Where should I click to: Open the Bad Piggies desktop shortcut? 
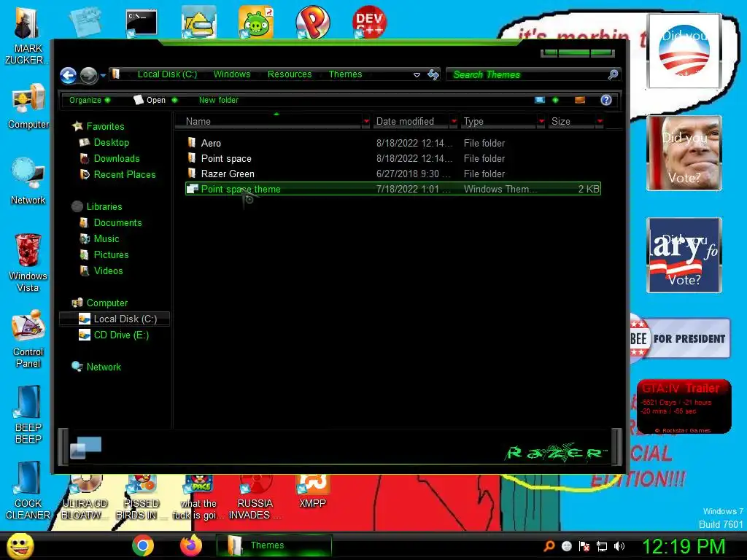tap(256, 22)
